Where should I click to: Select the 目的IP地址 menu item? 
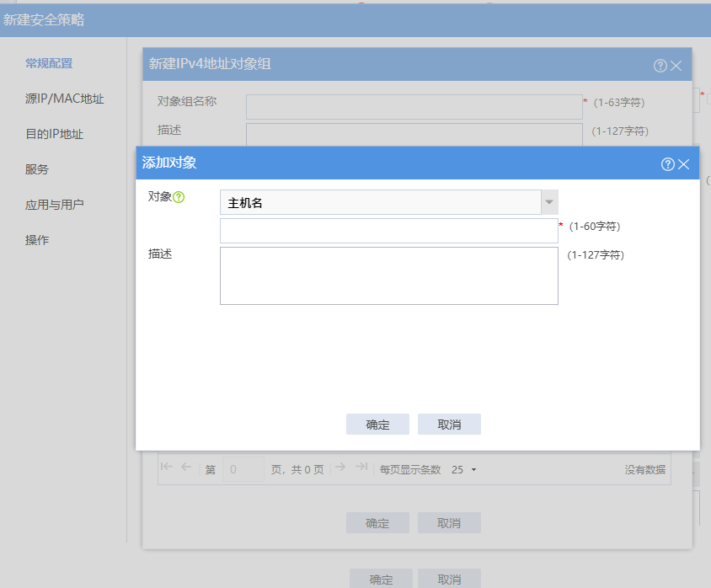coord(54,134)
